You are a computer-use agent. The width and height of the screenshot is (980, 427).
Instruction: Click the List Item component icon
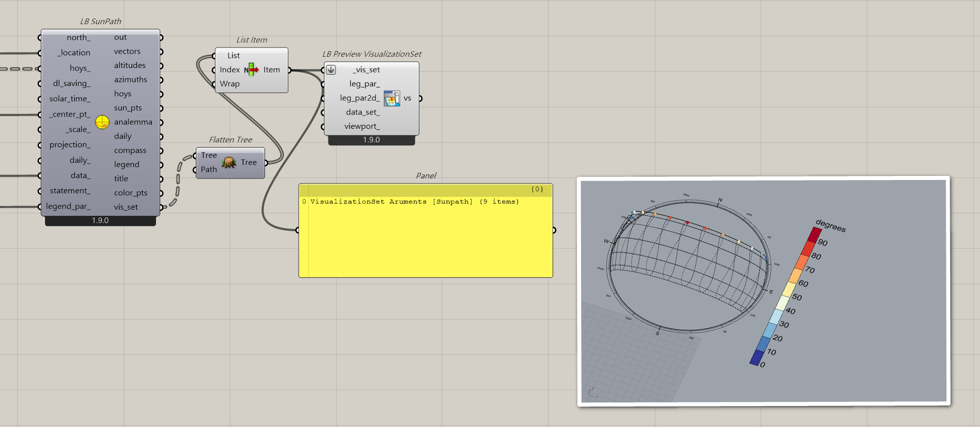251,70
